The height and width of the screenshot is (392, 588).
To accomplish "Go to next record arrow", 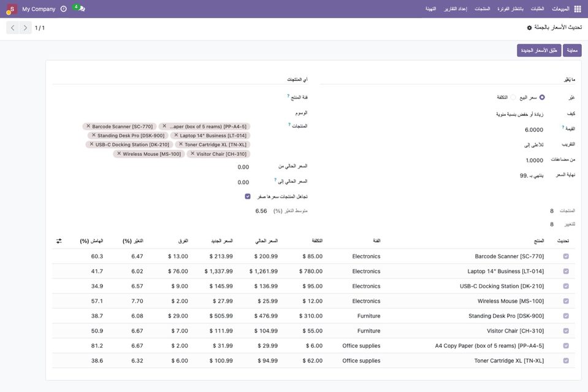I will coord(25,28).
